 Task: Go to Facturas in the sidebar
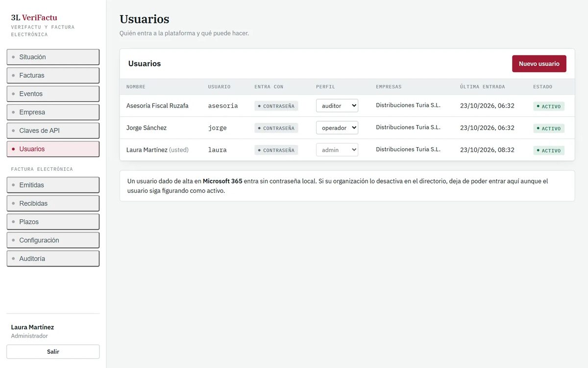[x=53, y=76]
